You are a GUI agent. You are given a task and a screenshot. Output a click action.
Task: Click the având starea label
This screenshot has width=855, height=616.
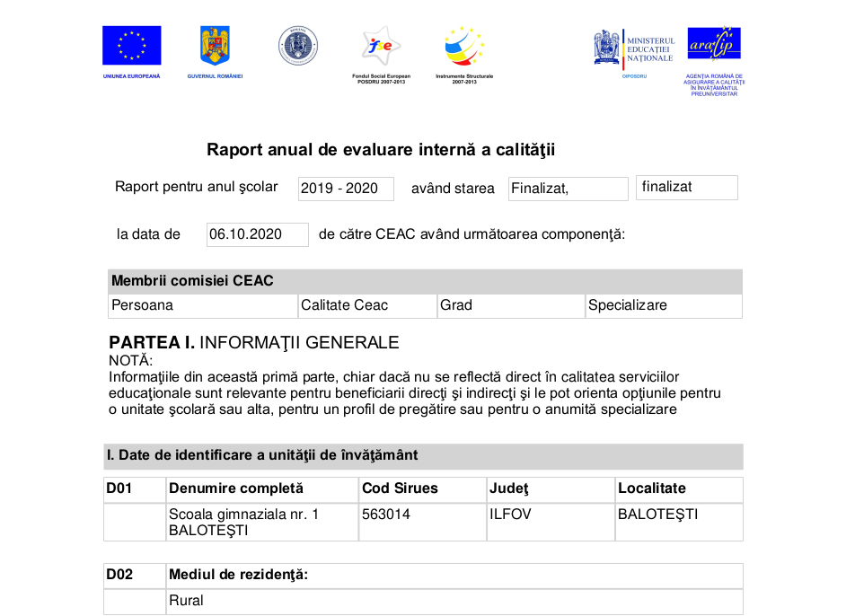click(453, 189)
